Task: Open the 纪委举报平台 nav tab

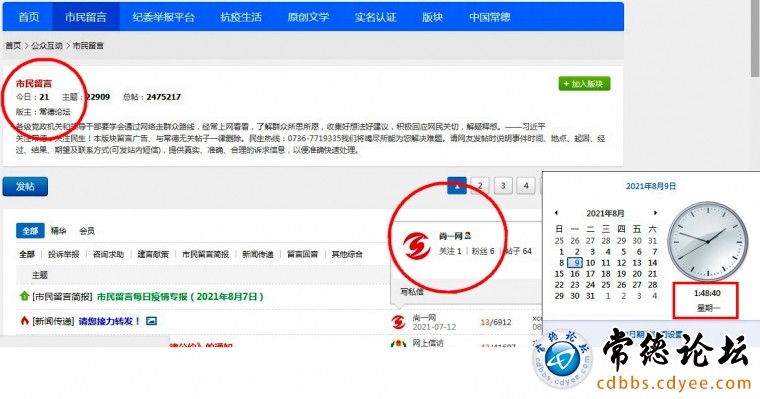Action: click(x=163, y=17)
